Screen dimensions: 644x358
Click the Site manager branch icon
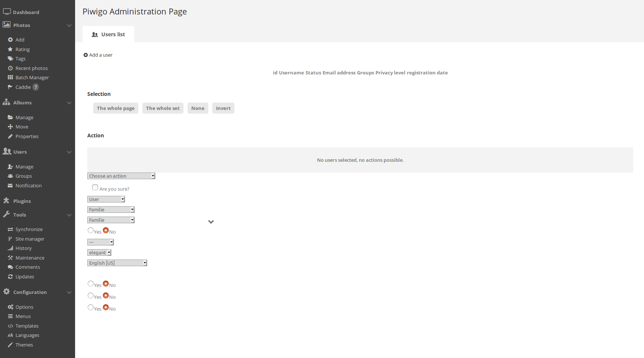tap(10, 239)
